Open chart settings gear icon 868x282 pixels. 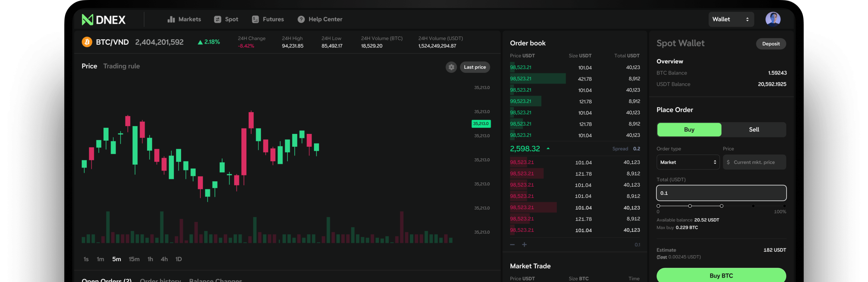pyautogui.click(x=451, y=67)
